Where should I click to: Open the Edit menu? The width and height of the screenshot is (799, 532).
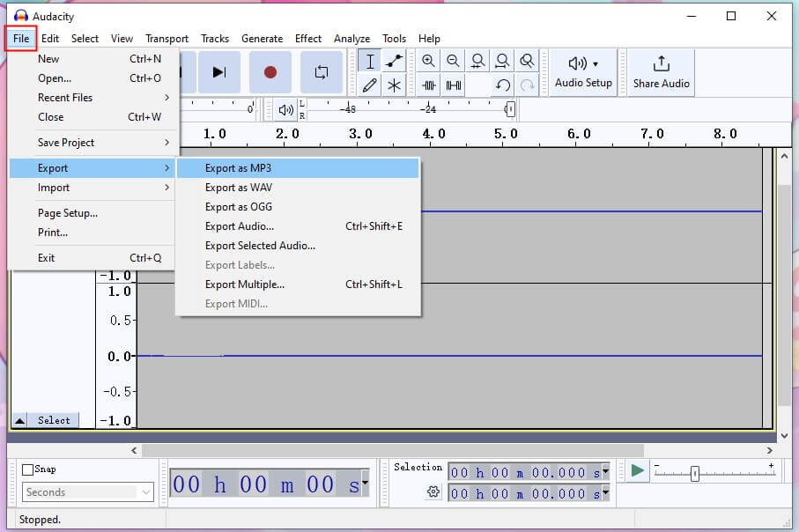50,38
